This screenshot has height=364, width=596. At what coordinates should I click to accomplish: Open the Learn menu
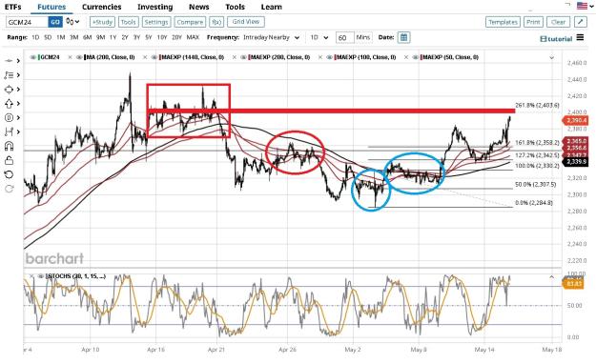pos(272,7)
